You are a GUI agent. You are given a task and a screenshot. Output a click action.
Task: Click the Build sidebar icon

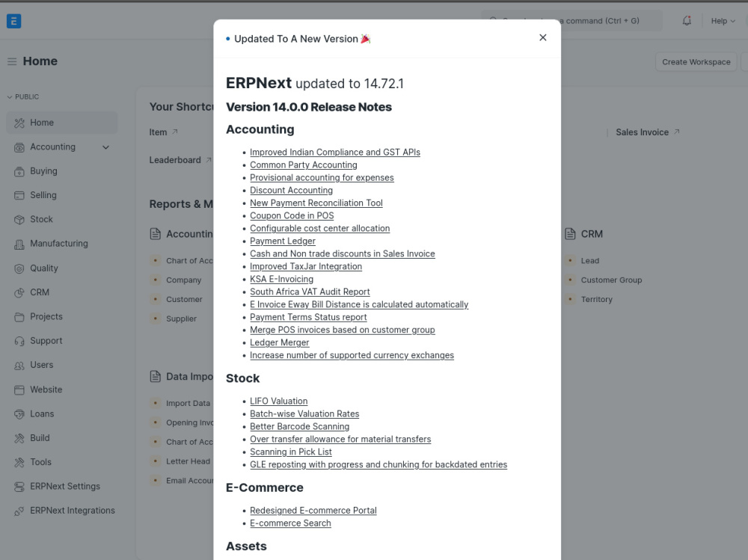pos(19,438)
